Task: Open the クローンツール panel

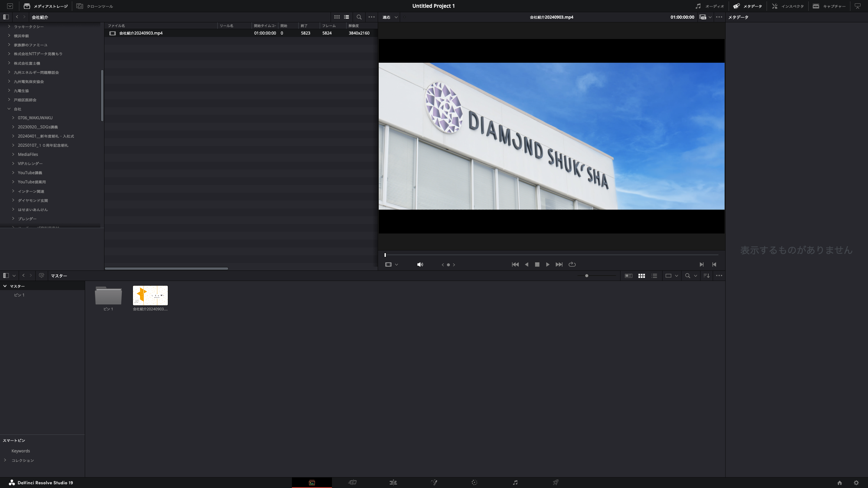Action: click(95, 6)
